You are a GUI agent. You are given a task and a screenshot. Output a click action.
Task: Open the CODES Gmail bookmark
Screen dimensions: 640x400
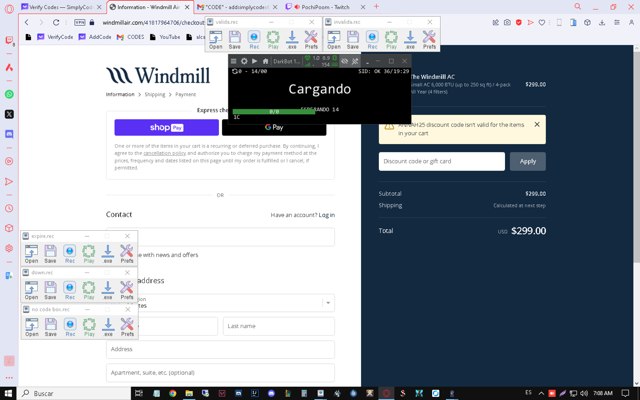tap(131, 37)
